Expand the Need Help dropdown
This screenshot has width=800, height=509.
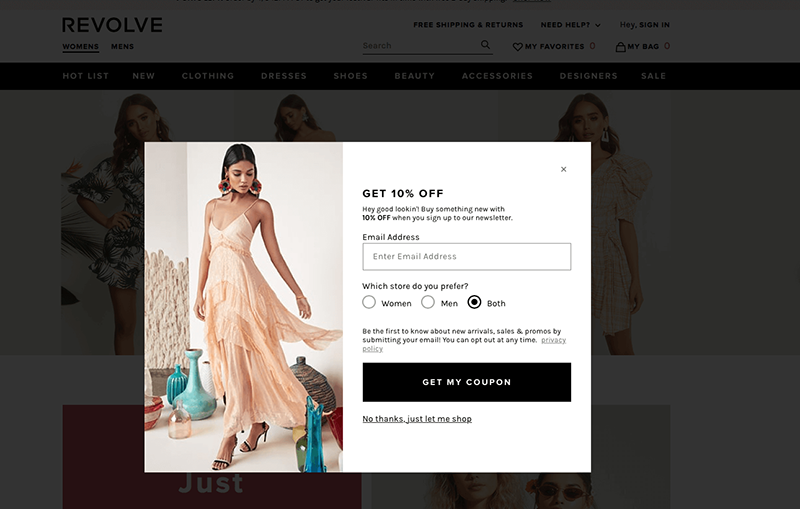pos(570,25)
